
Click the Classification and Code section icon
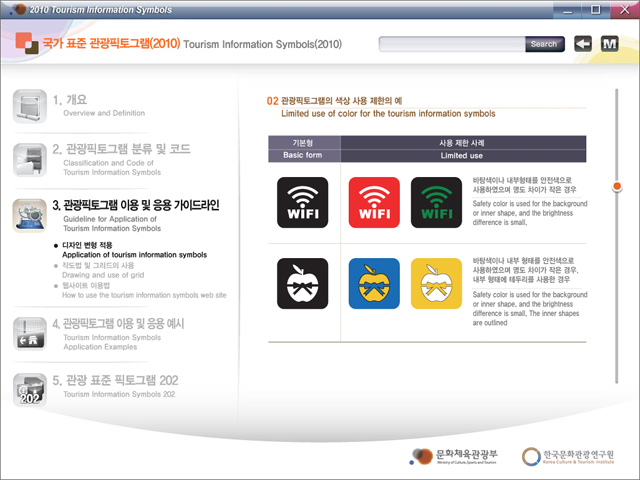(29, 159)
